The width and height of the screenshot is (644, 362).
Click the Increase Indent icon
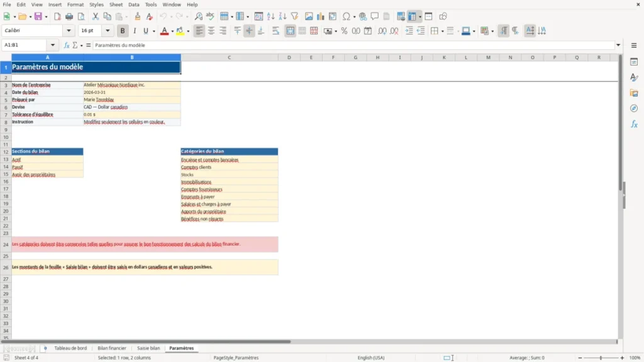click(409, 31)
